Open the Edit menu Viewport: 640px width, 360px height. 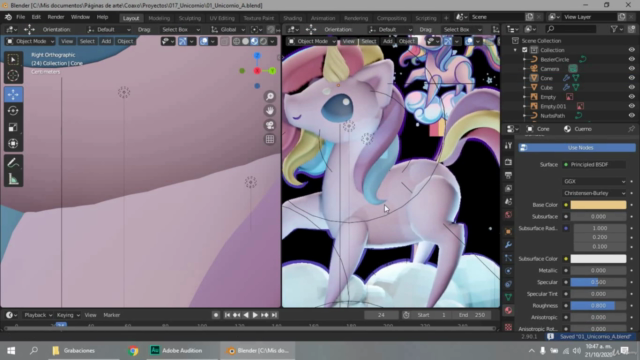(x=36, y=17)
